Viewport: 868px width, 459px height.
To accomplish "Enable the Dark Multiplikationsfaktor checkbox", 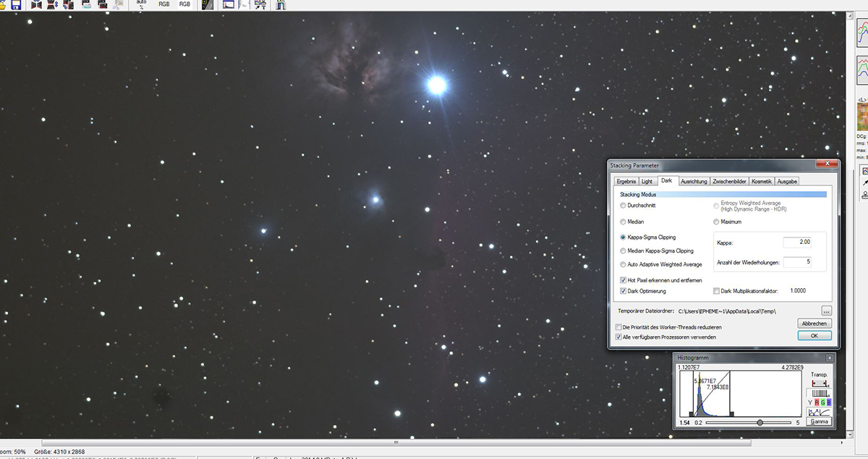I will pos(716,290).
